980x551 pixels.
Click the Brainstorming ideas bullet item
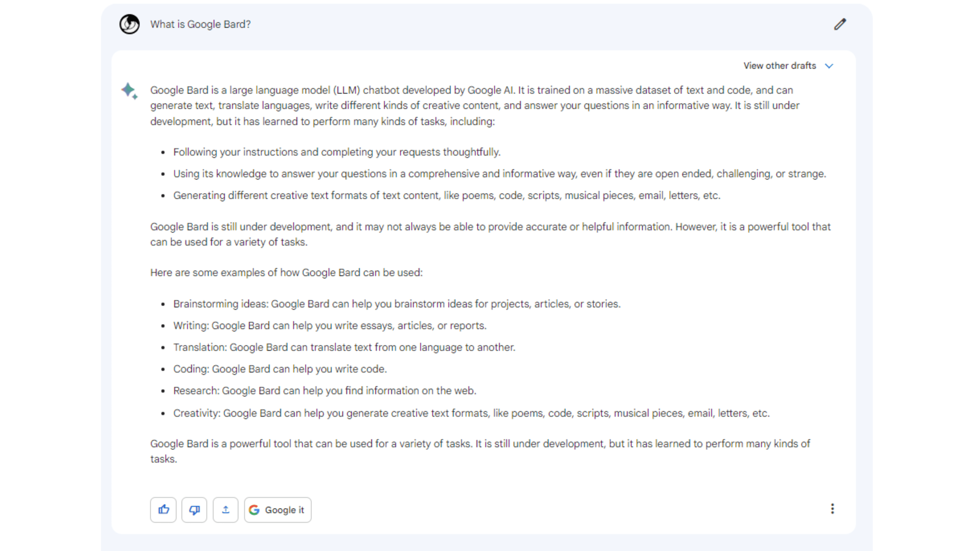click(x=397, y=304)
